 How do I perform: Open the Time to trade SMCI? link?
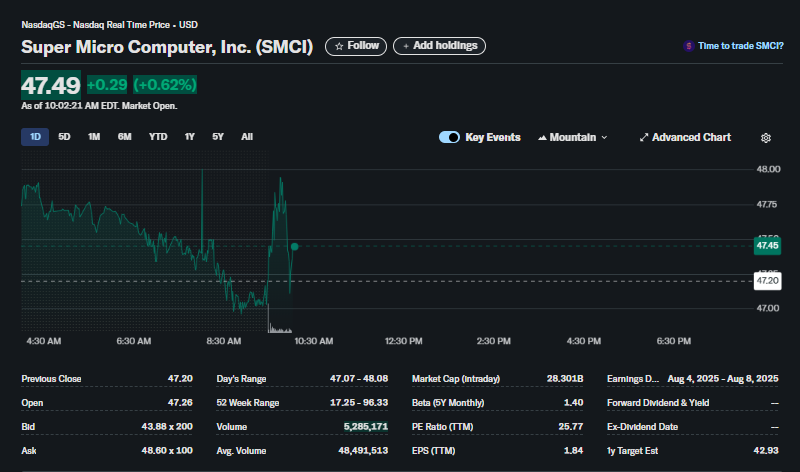[x=740, y=46]
